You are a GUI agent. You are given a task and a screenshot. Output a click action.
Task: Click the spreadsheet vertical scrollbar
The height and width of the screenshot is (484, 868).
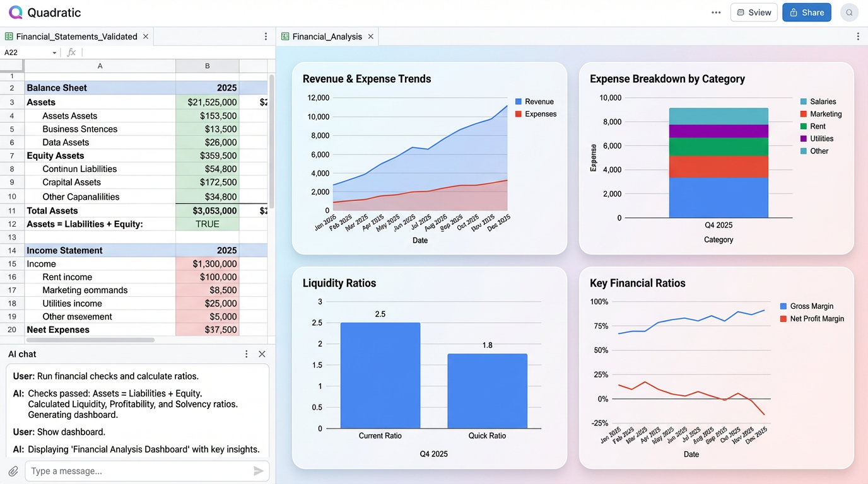271,142
